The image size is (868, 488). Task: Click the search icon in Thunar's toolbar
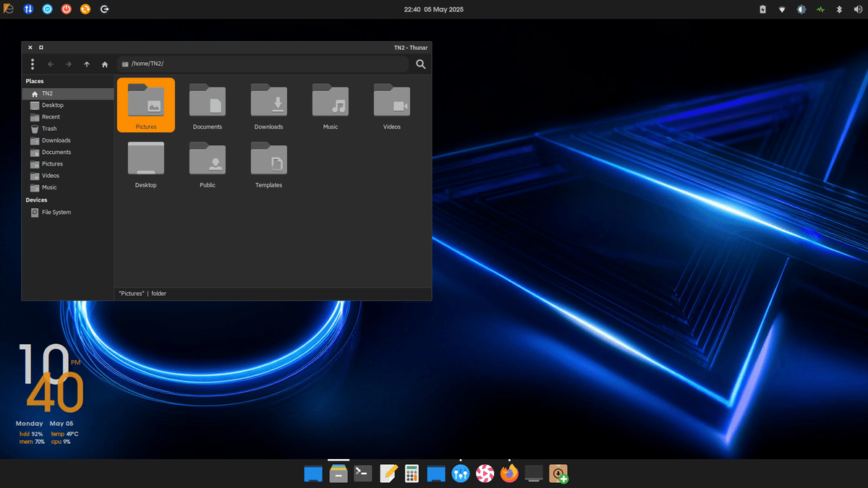[x=420, y=64]
